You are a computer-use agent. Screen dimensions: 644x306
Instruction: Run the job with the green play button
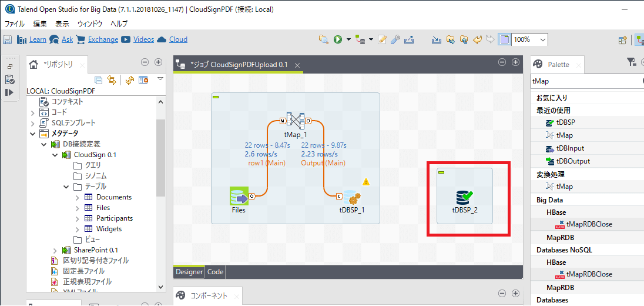[x=338, y=39]
